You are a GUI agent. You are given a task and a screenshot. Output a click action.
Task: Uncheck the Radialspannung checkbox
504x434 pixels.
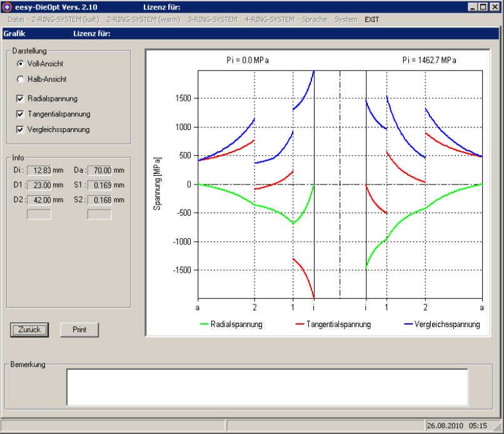pyautogui.click(x=21, y=98)
